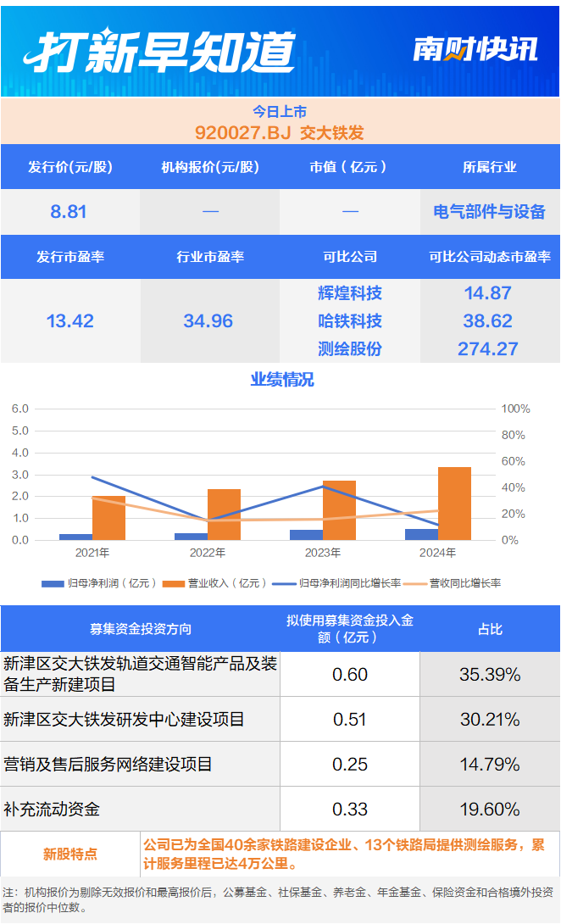Click the 行业市盈率 header
Screen dimensions: 561x924
[210, 257]
